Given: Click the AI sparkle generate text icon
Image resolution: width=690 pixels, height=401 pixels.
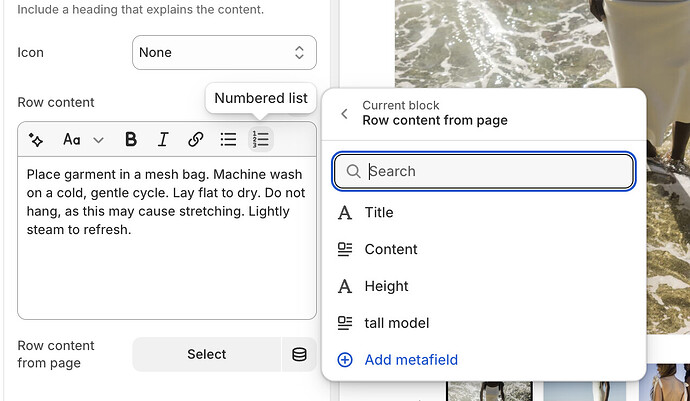Looking at the screenshot, I should click(x=36, y=140).
